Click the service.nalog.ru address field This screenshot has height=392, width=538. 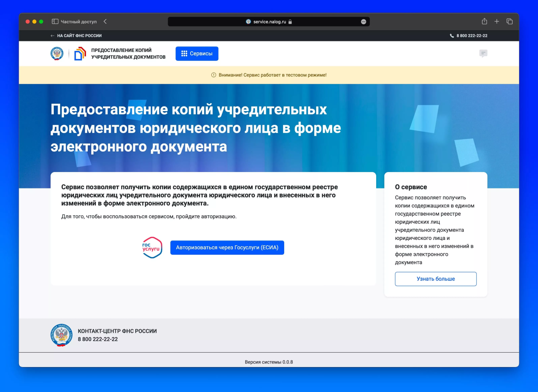tap(269, 22)
